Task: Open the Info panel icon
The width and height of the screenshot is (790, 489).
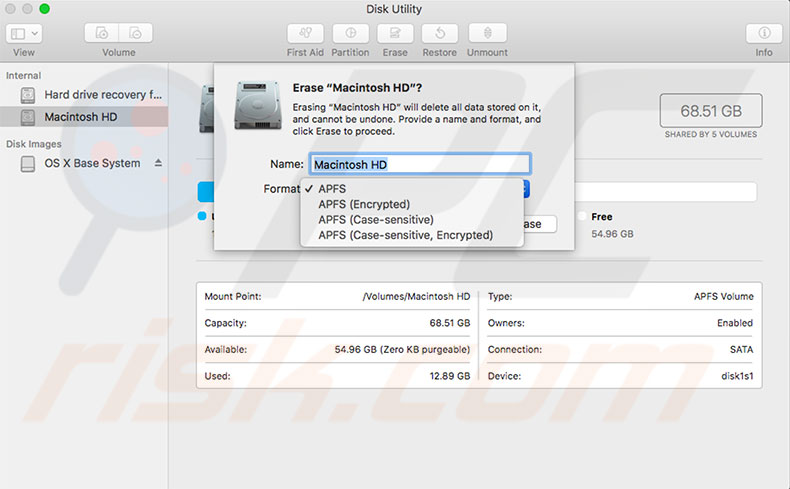Action: coord(764,33)
